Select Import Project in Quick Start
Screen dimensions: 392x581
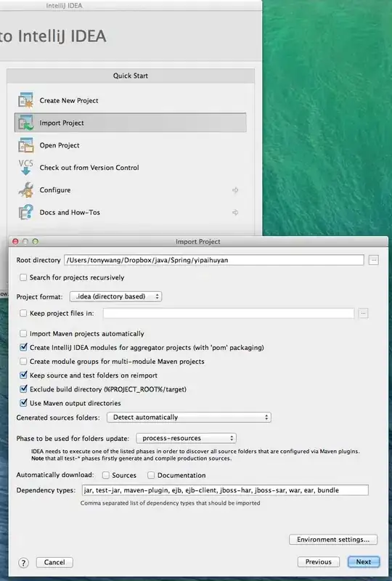(131, 123)
